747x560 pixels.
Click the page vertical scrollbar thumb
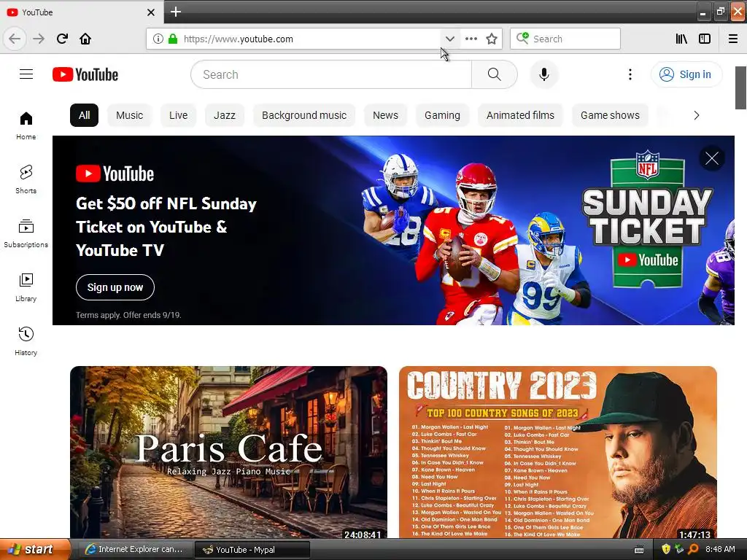click(741, 87)
